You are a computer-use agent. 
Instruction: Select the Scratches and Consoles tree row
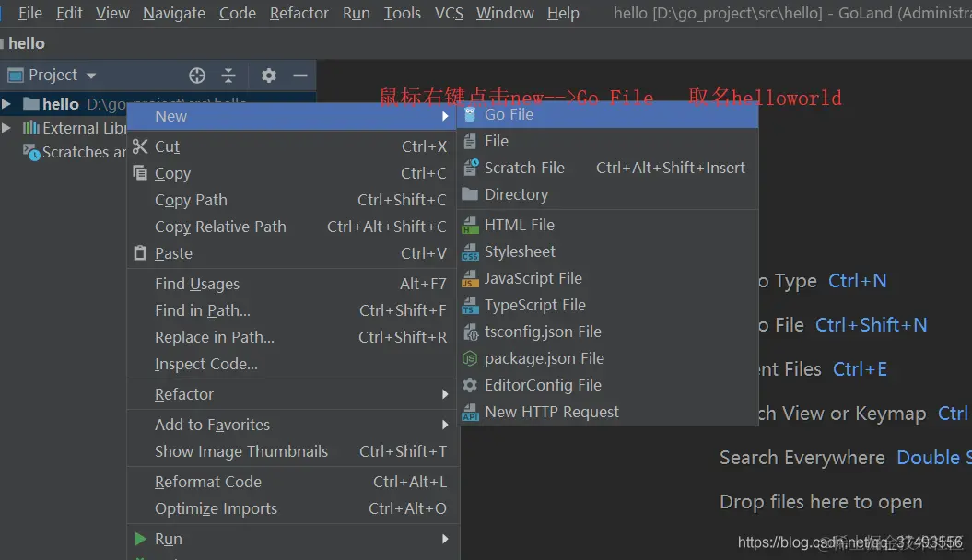64,152
